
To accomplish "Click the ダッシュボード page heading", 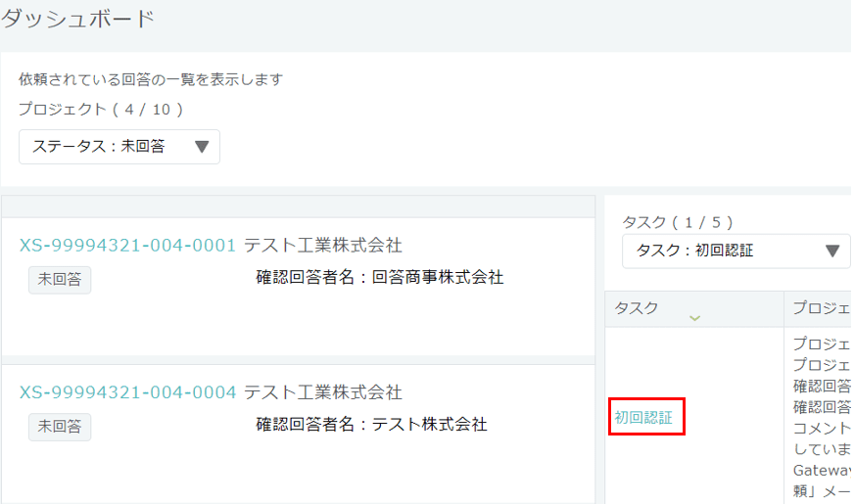I will [78, 18].
